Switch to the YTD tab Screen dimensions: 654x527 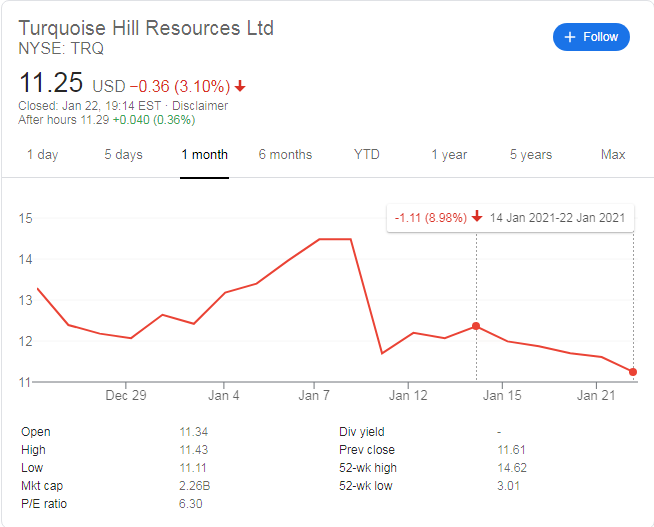coord(367,155)
